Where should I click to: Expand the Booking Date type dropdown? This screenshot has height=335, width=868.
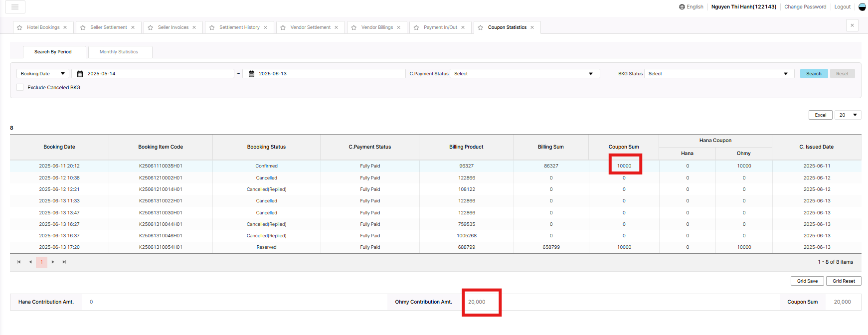tap(43, 74)
